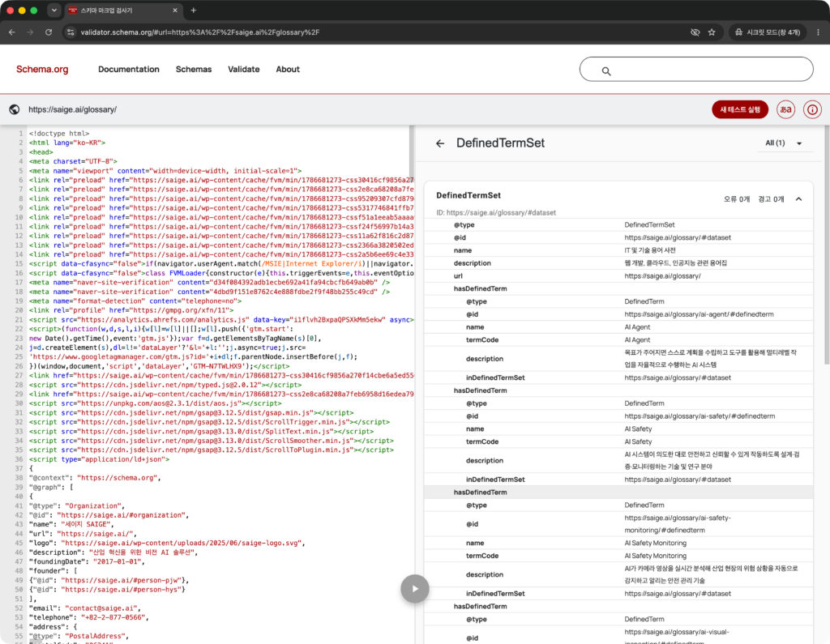Run a new test with the red button

click(x=739, y=109)
